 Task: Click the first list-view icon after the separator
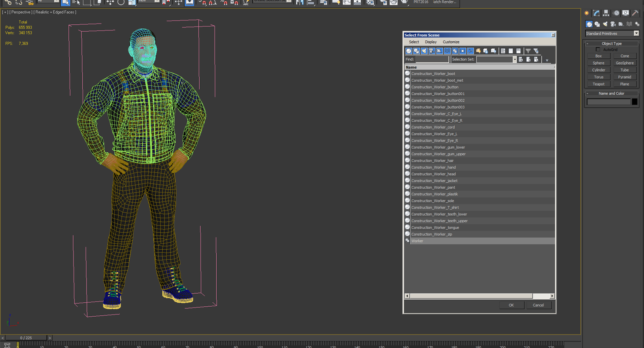(503, 51)
